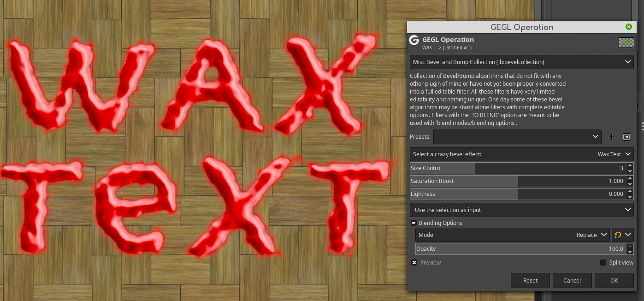Increase Size Control with up arrow
Screen dimensions: 644x301
pyautogui.click(x=630, y=165)
